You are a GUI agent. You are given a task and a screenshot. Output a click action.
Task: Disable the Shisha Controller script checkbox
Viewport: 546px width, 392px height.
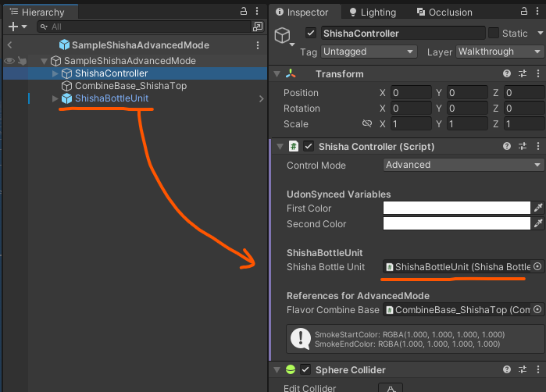click(309, 146)
